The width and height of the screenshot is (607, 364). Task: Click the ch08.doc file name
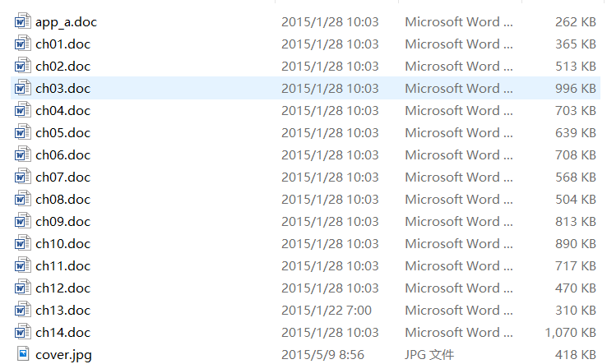pyautogui.click(x=63, y=199)
